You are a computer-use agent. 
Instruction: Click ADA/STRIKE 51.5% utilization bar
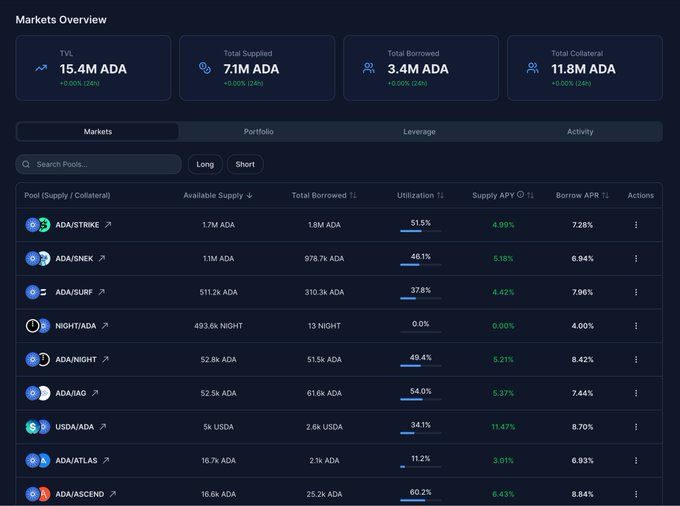pyautogui.click(x=421, y=231)
